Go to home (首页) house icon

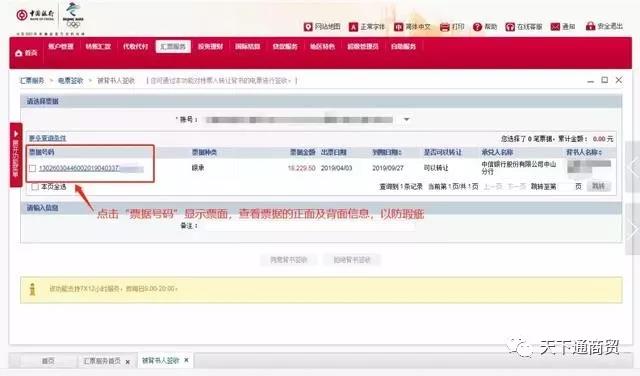tap(19, 53)
